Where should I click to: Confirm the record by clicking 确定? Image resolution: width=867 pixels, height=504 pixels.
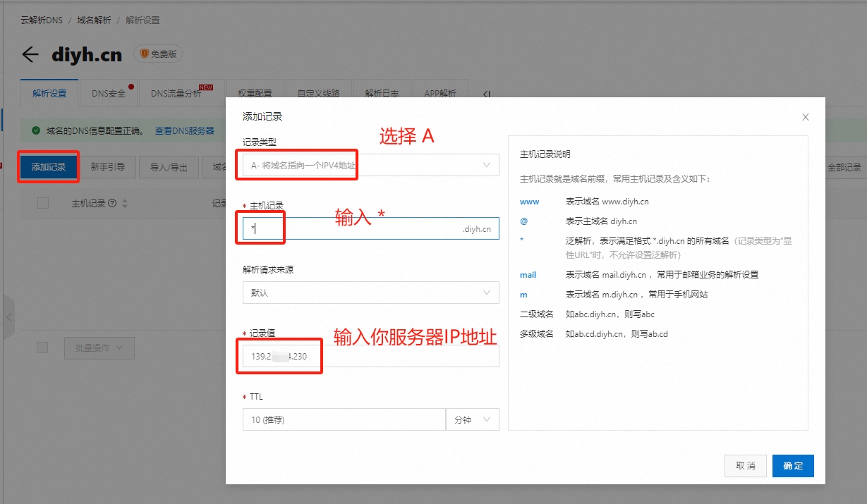(x=793, y=465)
